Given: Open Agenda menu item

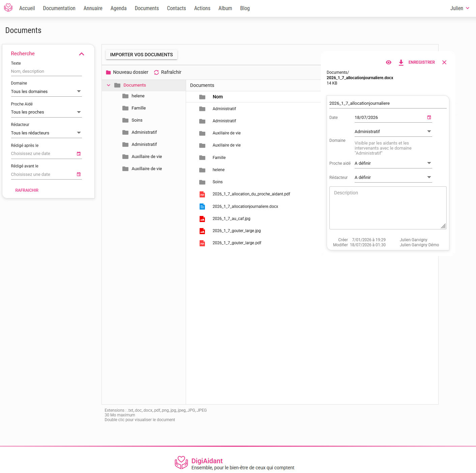Looking at the screenshot, I should pos(119,8).
